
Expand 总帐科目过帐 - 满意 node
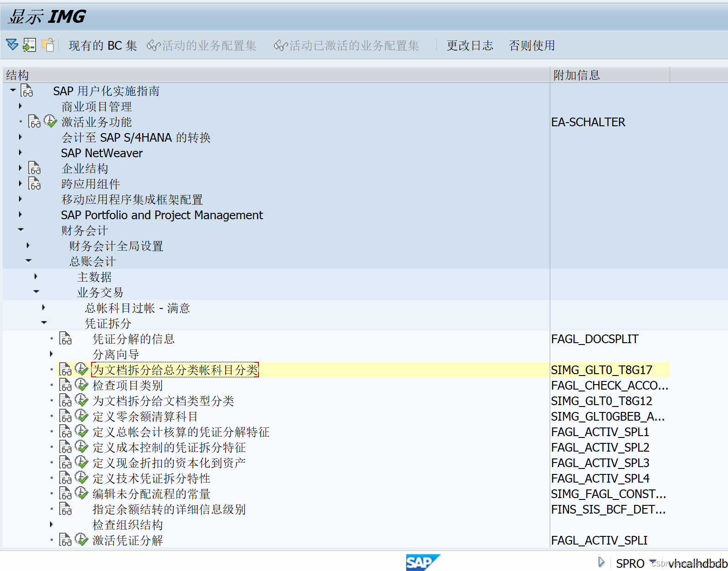click(x=44, y=308)
